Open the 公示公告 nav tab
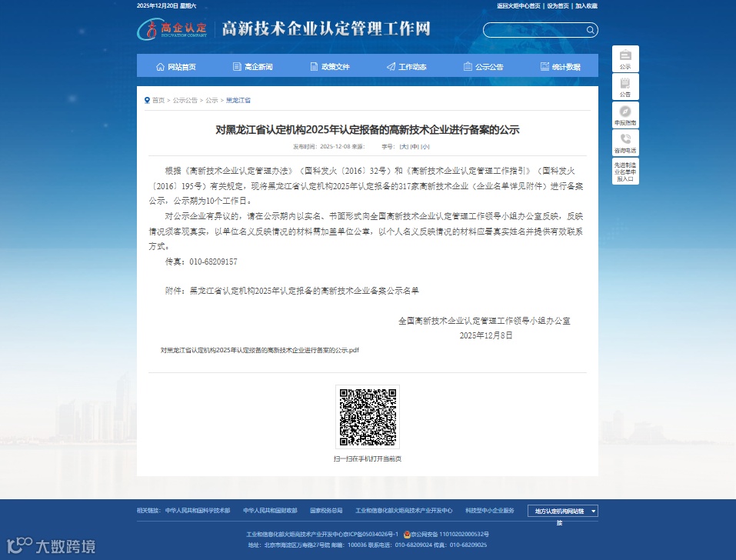The width and height of the screenshot is (736, 560). pos(484,67)
